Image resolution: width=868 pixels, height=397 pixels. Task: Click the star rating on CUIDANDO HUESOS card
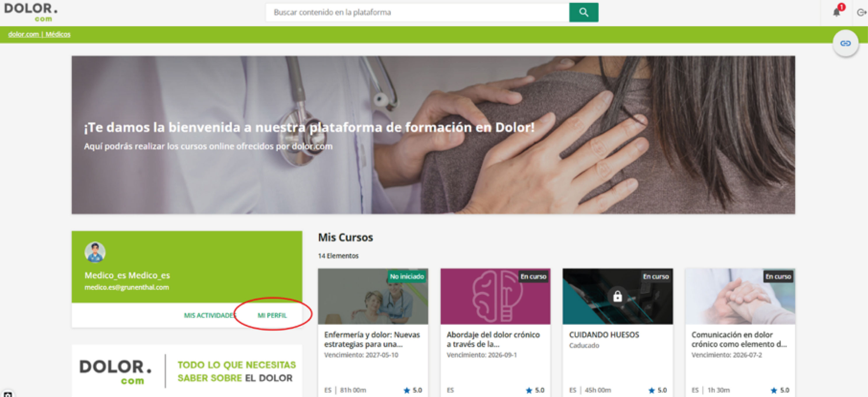657,390
